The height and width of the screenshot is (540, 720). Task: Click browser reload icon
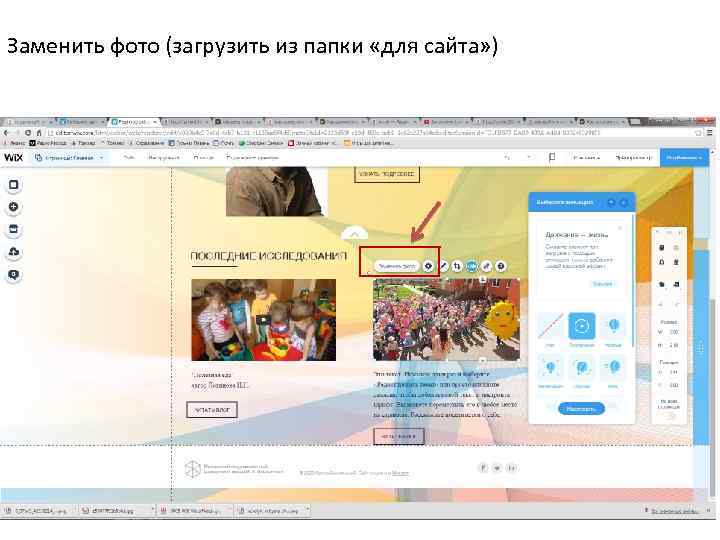[28, 133]
